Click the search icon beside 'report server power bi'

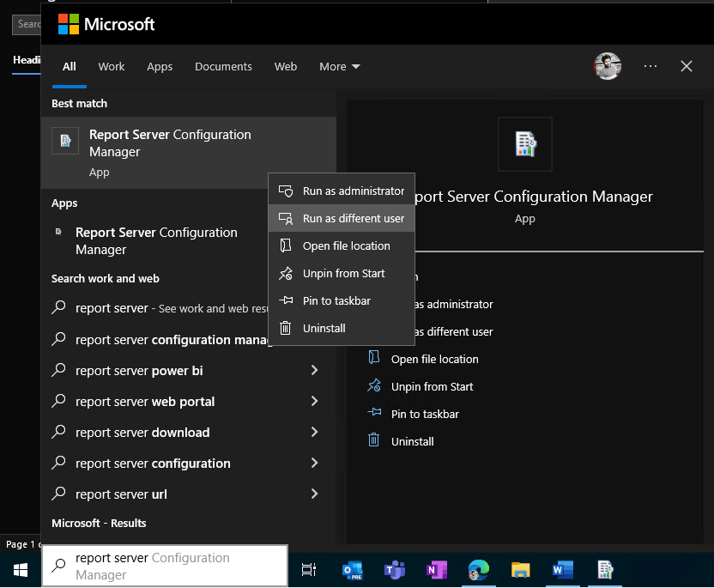pyautogui.click(x=58, y=370)
